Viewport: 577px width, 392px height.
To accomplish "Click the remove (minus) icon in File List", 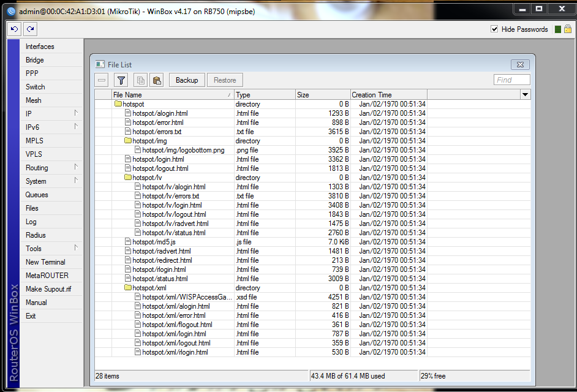I will point(101,80).
